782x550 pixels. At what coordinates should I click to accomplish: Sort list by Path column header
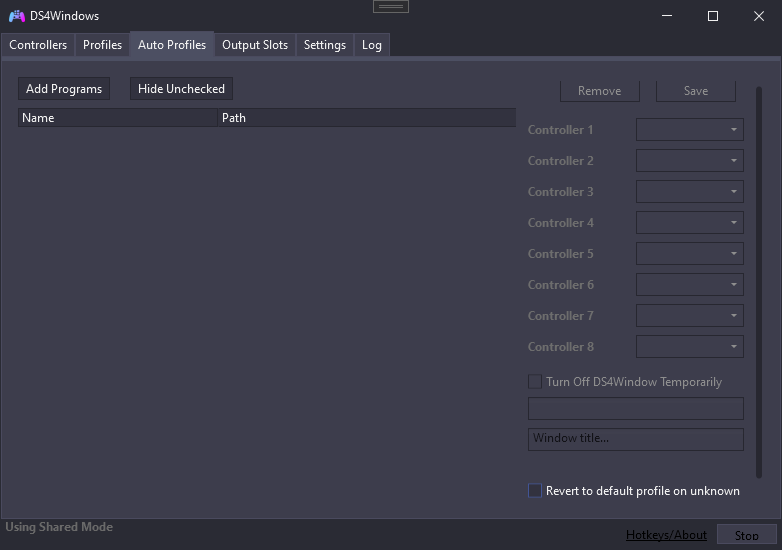pyautogui.click(x=367, y=118)
